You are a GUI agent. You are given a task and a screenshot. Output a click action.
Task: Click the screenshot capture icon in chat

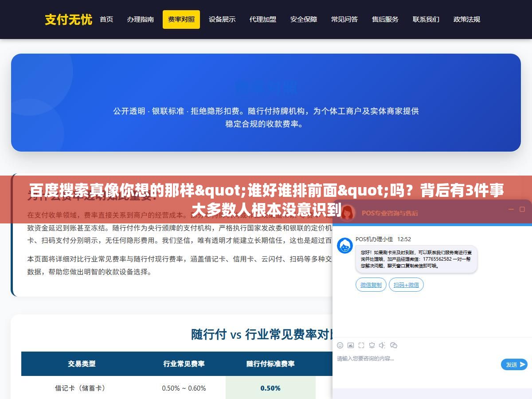click(361, 345)
